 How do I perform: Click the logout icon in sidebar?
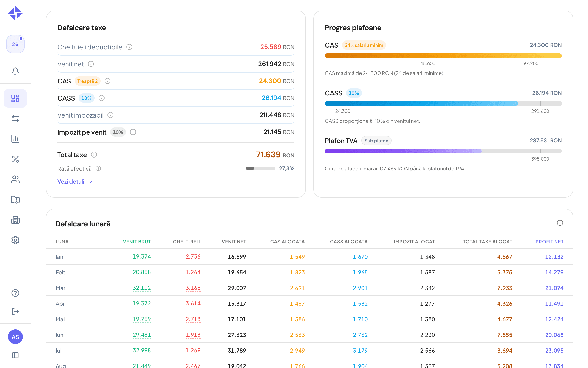(15, 311)
